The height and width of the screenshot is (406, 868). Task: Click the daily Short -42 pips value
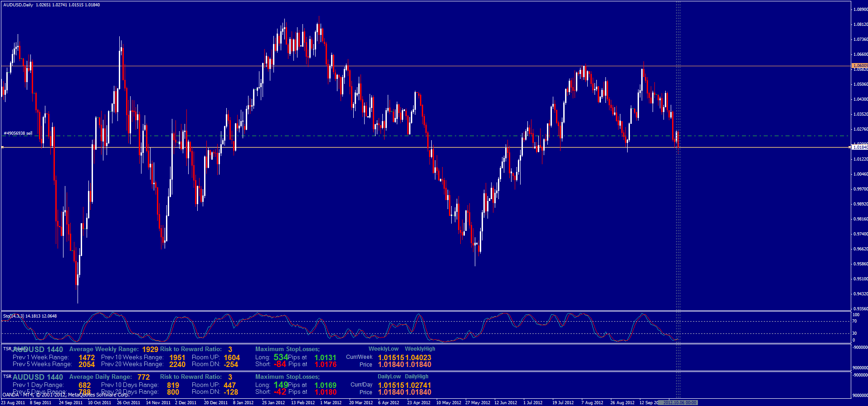pos(280,392)
